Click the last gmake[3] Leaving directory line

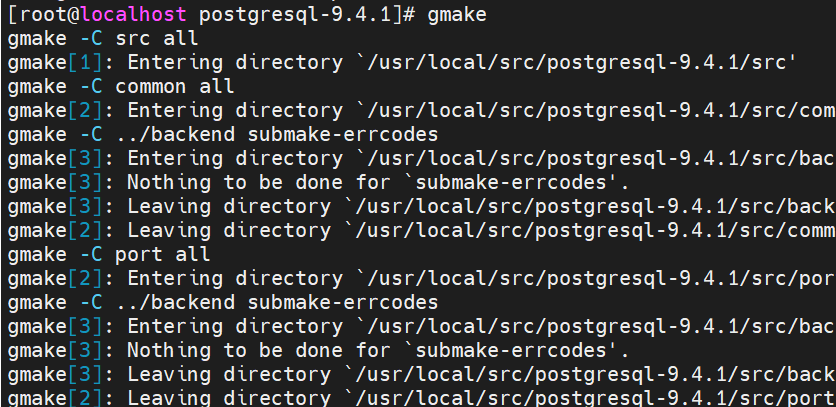click(420, 374)
